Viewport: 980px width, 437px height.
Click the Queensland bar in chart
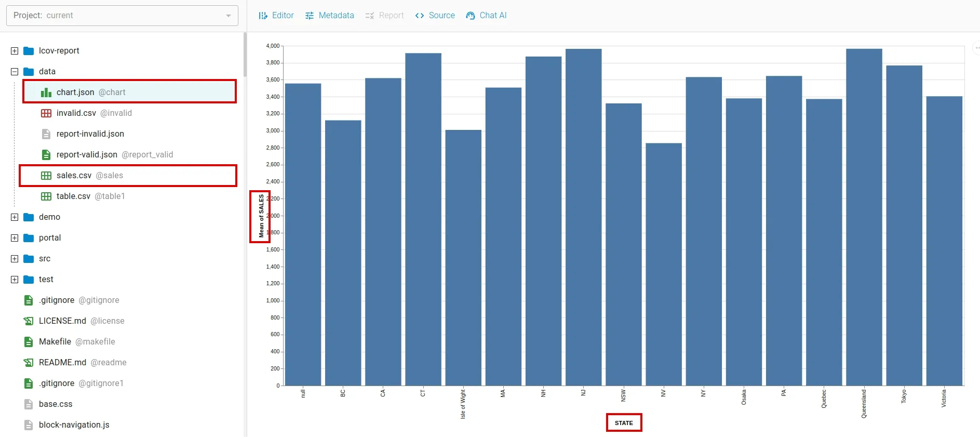(x=864, y=217)
